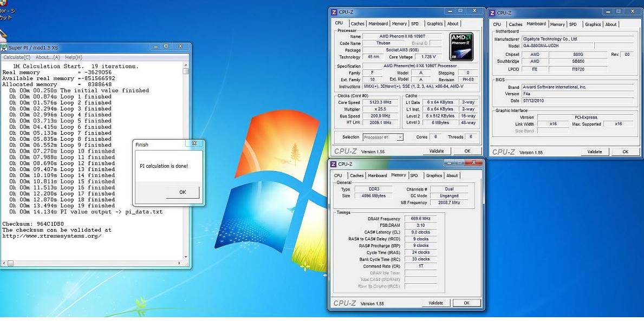Viewport: 644px width, 321px height.
Task: Open the About...(A) menu in Super PI
Action: tap(48, 57)
